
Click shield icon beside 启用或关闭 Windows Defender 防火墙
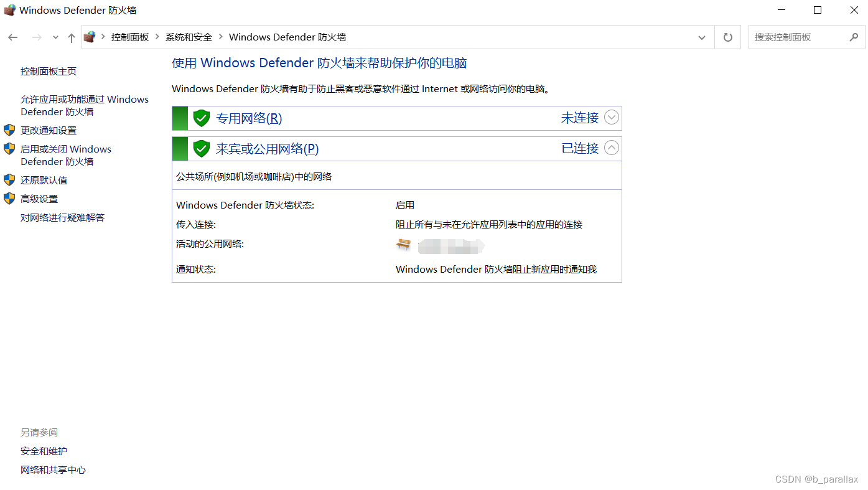pos(9,149)
